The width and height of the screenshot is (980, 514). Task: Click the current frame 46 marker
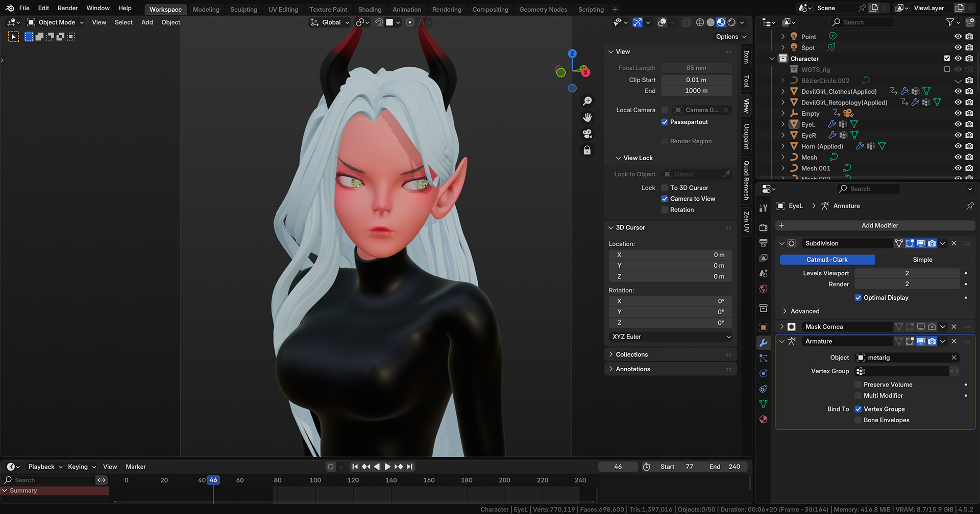click(x=213, y=480)
